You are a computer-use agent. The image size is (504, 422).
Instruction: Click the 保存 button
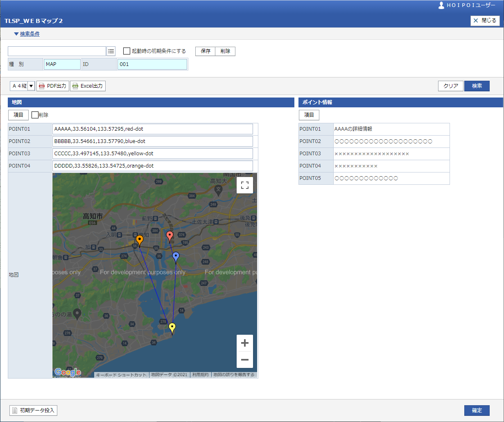point(206,51)
